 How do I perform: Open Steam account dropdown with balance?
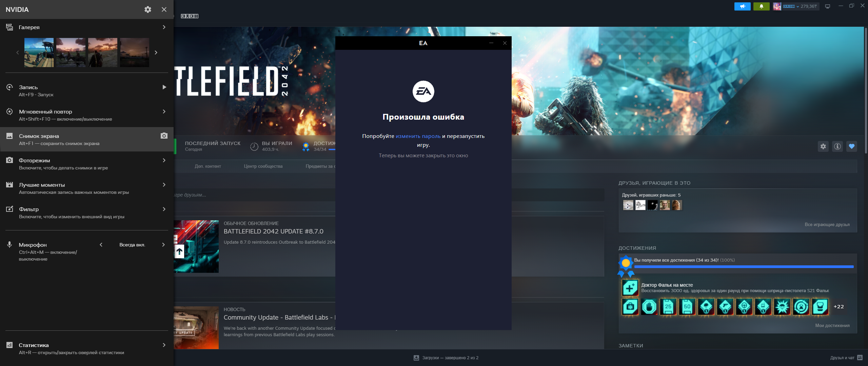click(800, 6)
